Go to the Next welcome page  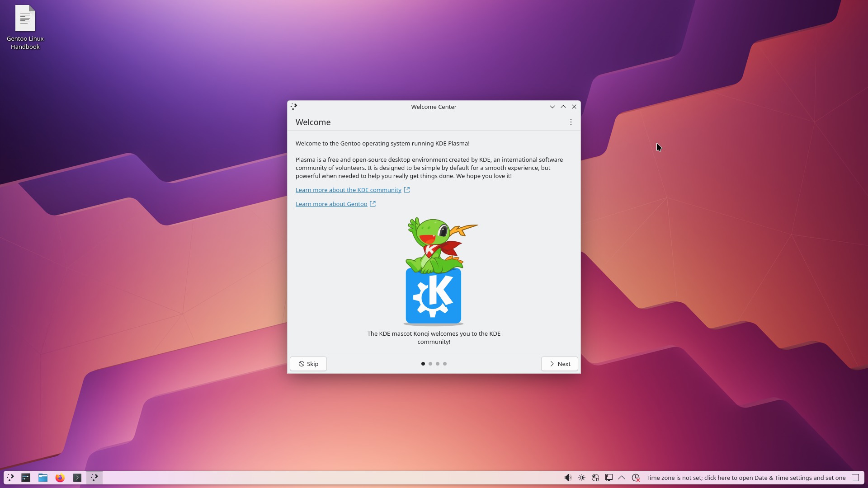(x=560, y=364)
